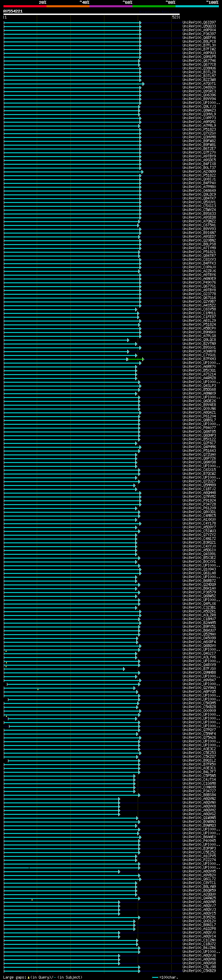Select hit UniRef100_Q6ID97
This screenshot has height=980, width=222.
(x=199, y=23)
